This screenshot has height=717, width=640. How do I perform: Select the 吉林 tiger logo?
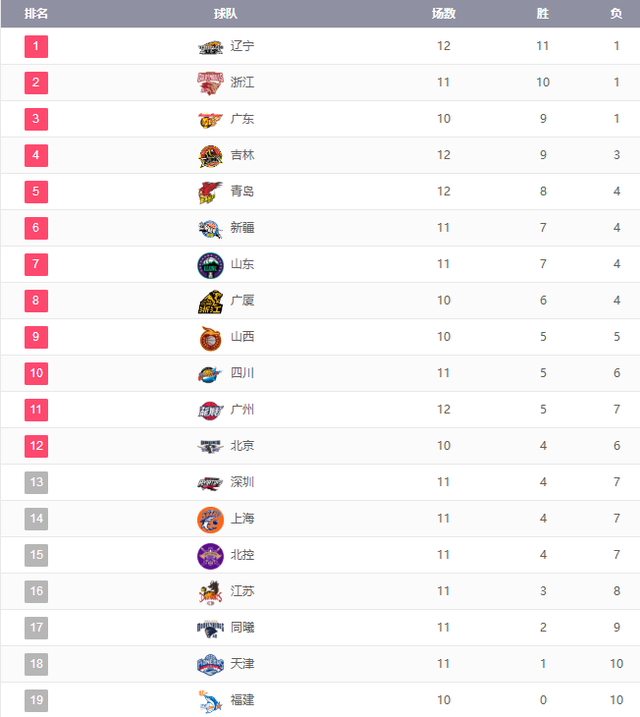[210, 156]
